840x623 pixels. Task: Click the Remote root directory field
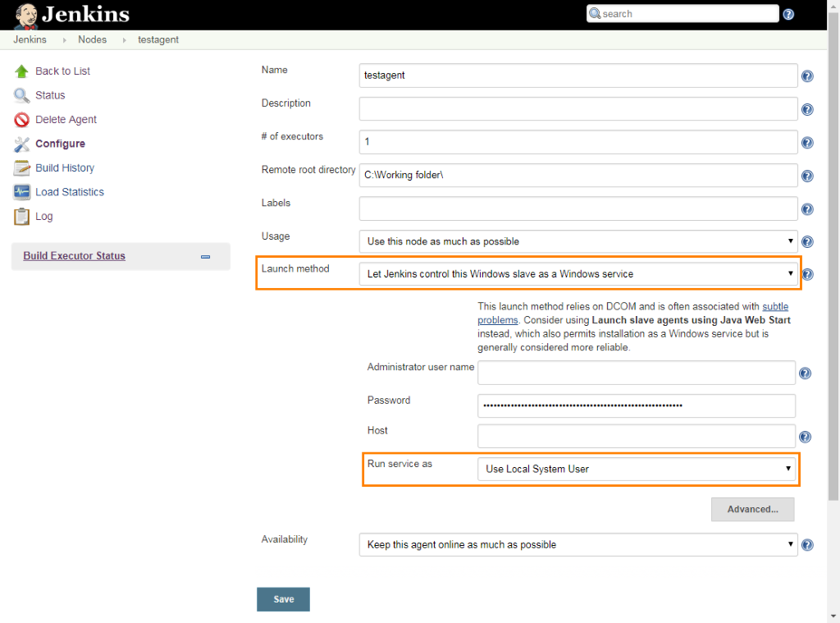click(578, 176)
